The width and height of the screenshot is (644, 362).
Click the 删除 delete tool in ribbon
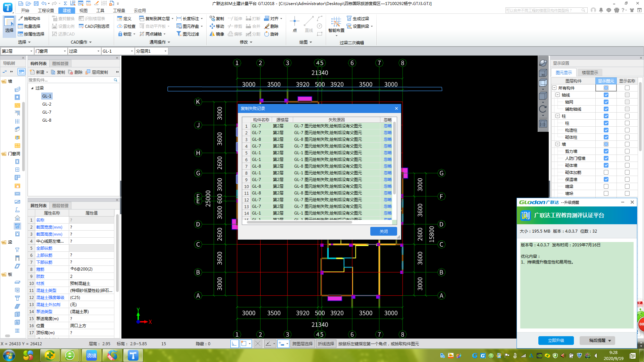click(272, 26)
